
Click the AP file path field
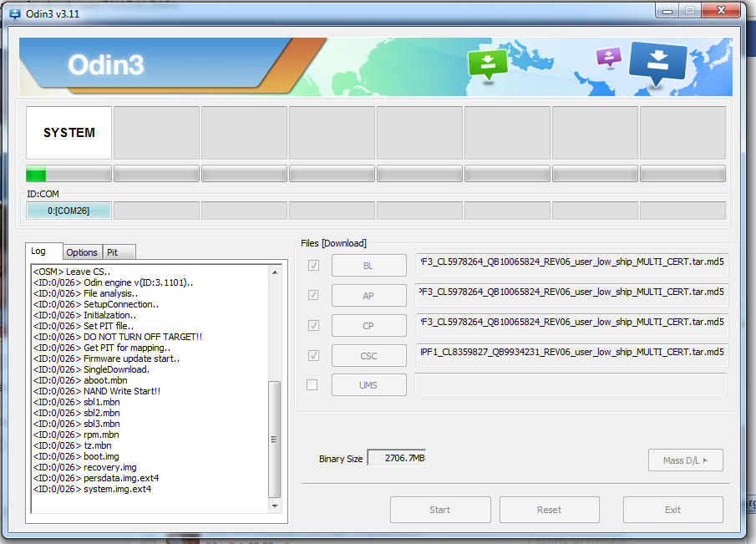(572, 295)
